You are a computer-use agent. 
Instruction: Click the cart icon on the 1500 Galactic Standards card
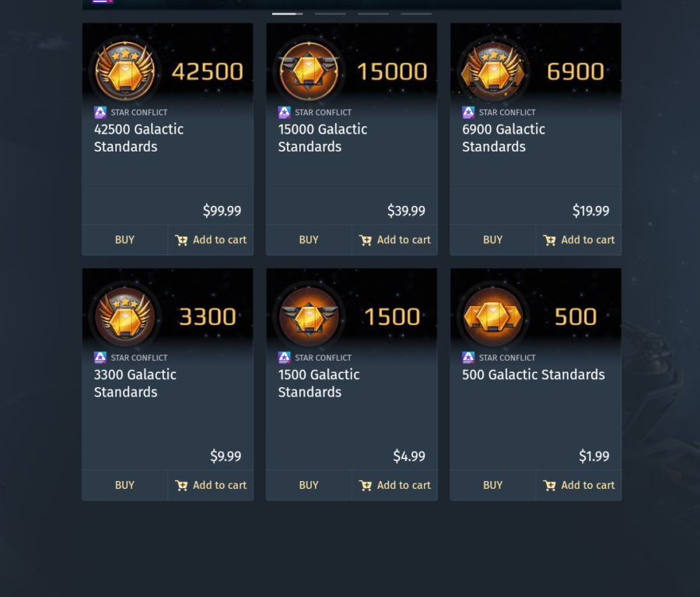tap(365, 484)
